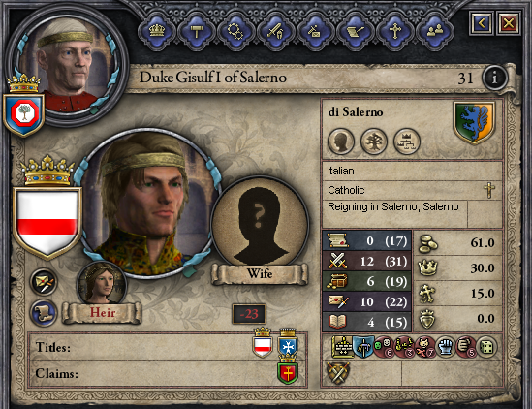532x409 pixels.
Task: Open the intrigue dagger and letter tab
Action: 316,32
